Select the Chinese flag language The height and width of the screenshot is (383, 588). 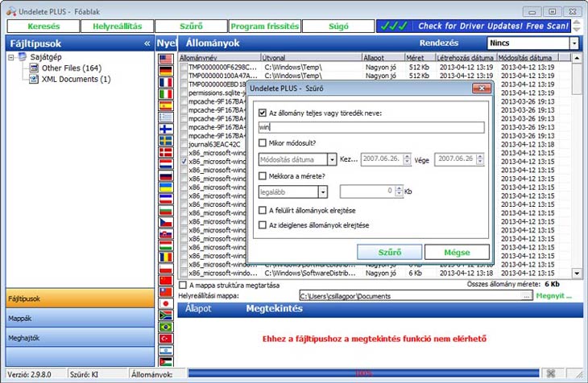pos(166,280)
